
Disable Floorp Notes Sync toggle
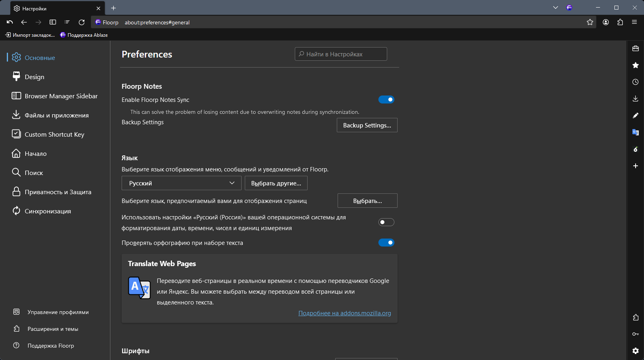[386, 99]
